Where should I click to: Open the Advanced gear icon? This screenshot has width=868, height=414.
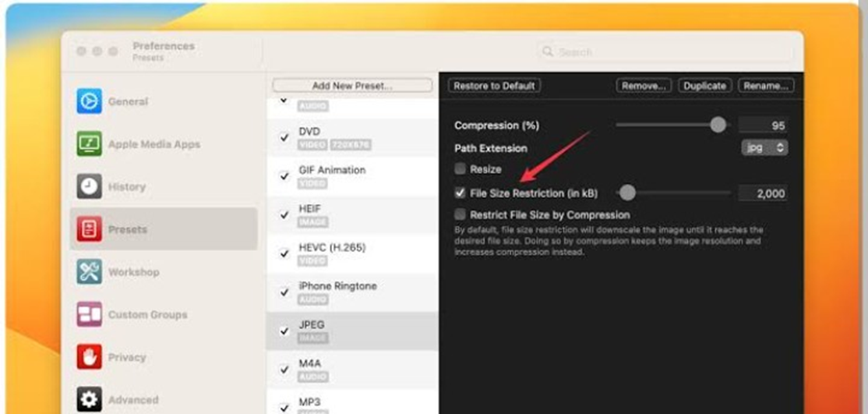[89, 400]
